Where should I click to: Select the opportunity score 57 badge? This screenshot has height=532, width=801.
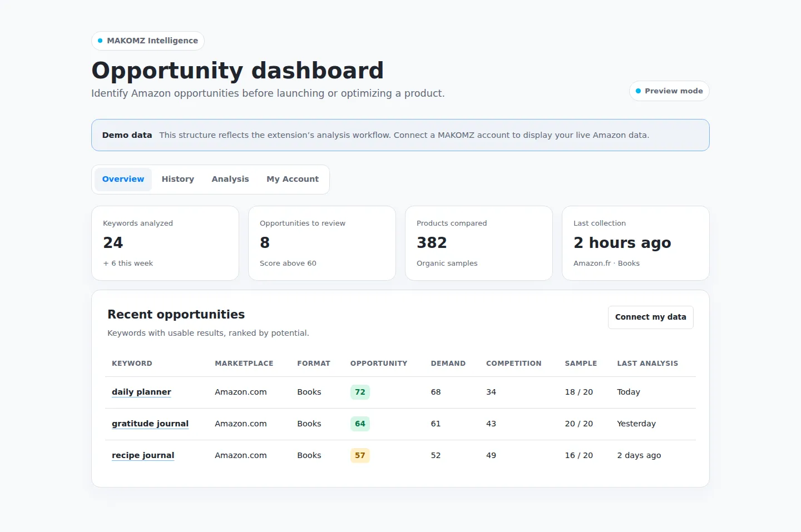click(360, 455)
